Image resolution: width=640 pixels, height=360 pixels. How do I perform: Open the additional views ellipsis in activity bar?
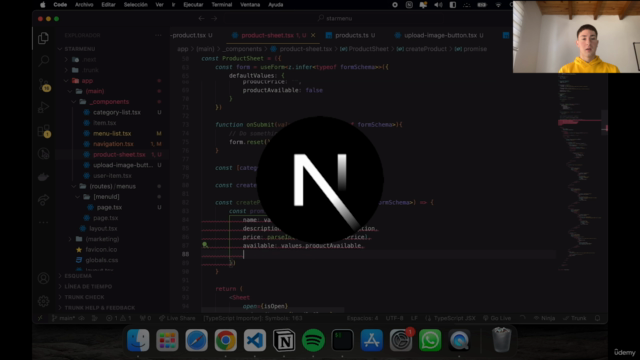(x=43, y=222)
